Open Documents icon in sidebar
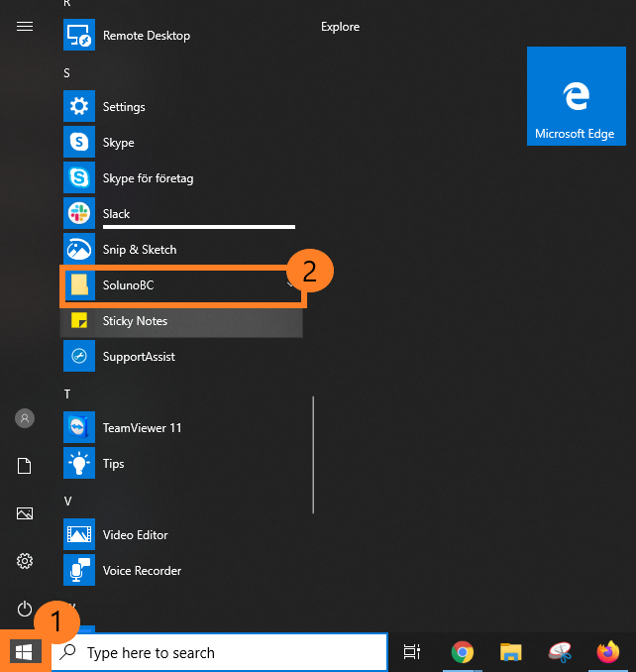Viewport: 636px width, 672px height. [x=25, y=466]
